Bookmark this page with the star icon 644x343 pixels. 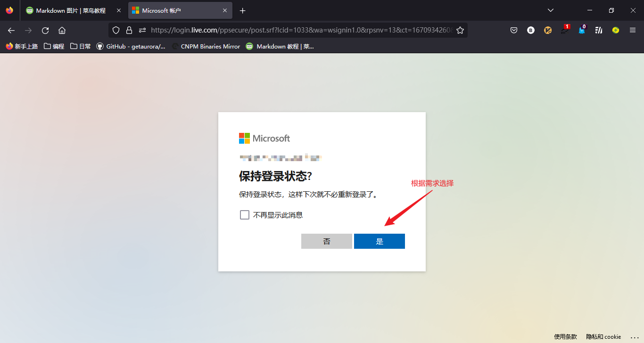click(460, 30)
